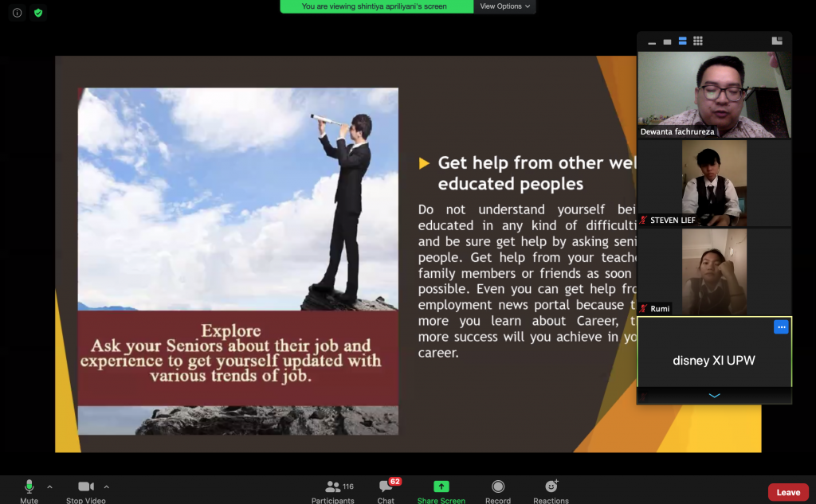Open the meeting information icon

click(x=18, y=13)
